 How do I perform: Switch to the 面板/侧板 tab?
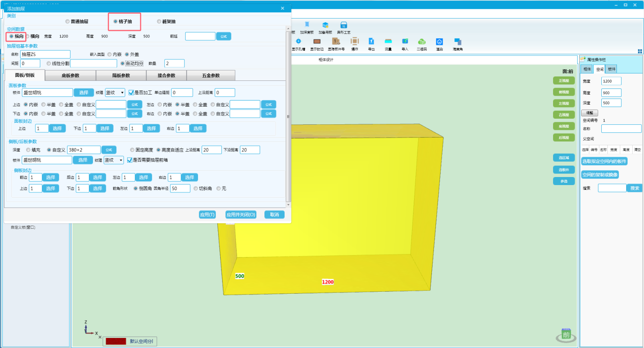[25, 75]
